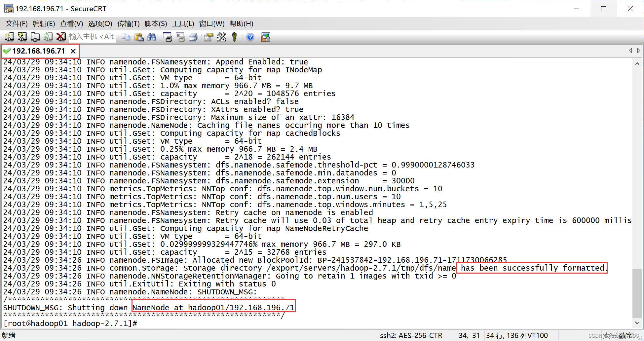Click the Quick Connect lightning icon
Image resolution: width=644 pixels, height=341 pixels.
pyautogui.click(x=22, y=37)
